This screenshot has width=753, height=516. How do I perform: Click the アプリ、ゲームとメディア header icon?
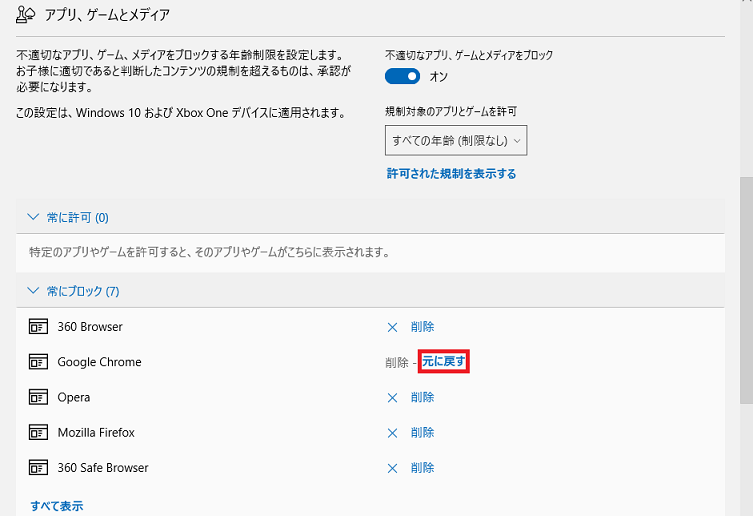pos(25,14)
